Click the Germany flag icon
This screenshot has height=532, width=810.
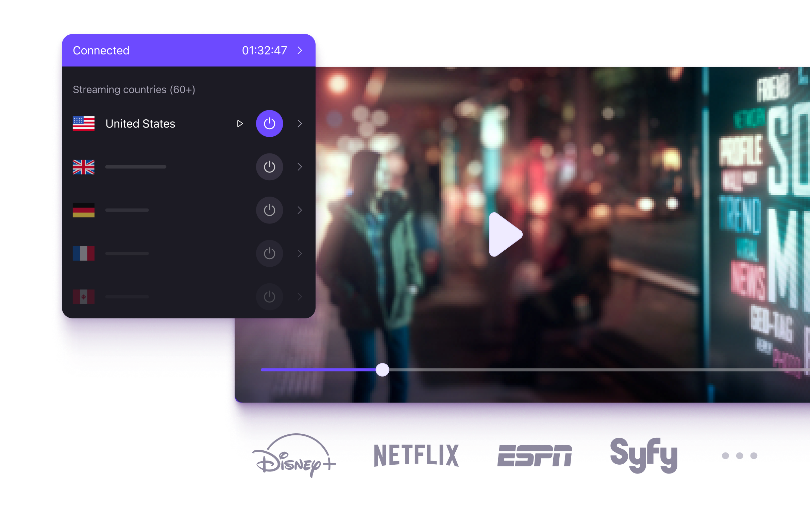[83, 210]
